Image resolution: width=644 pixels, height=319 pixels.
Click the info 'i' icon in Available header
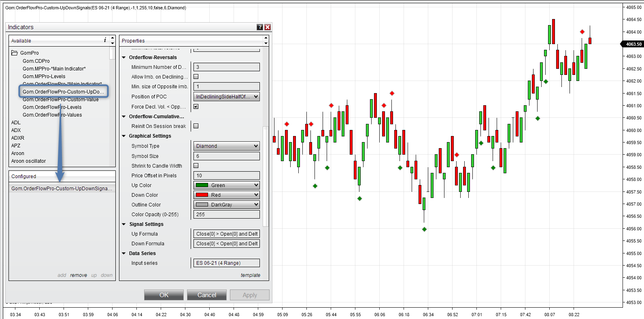[105, 40]
